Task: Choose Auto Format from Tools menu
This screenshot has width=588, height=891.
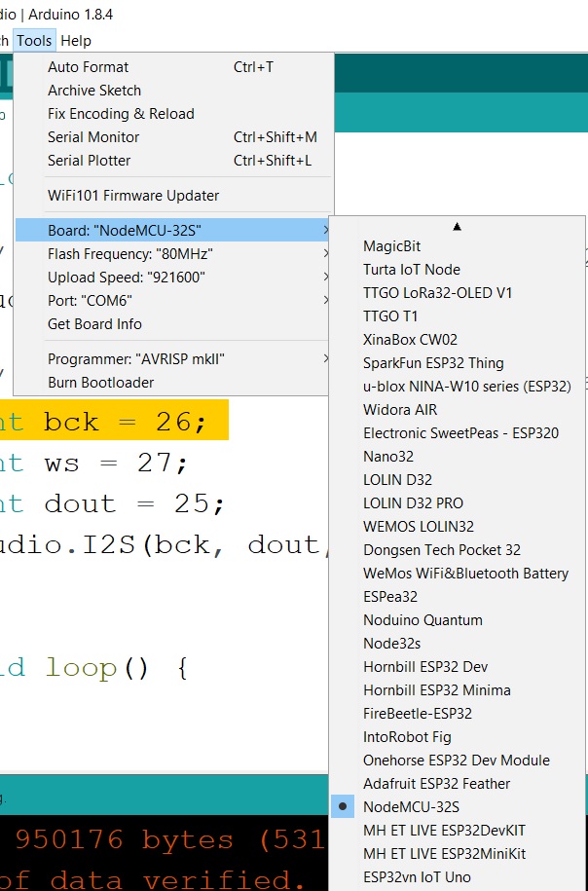Action: click(x=172, y=67)
